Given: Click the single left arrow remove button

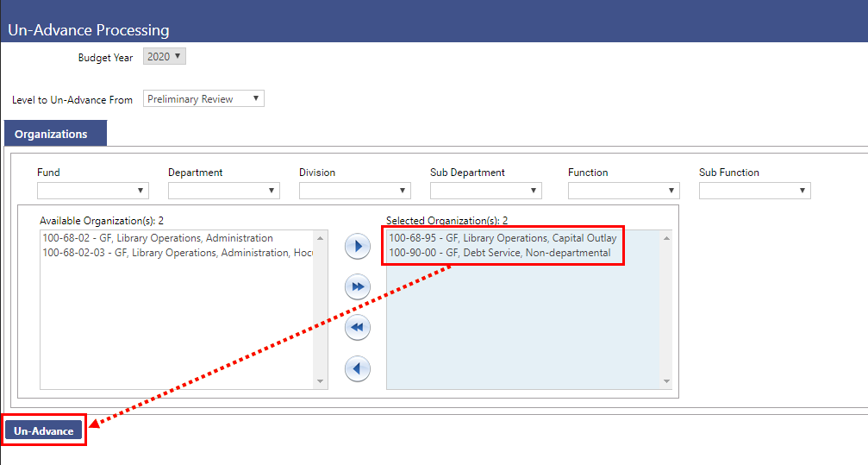Looking at the screenshot, I should pyautogui.click(x=357, y=369).
